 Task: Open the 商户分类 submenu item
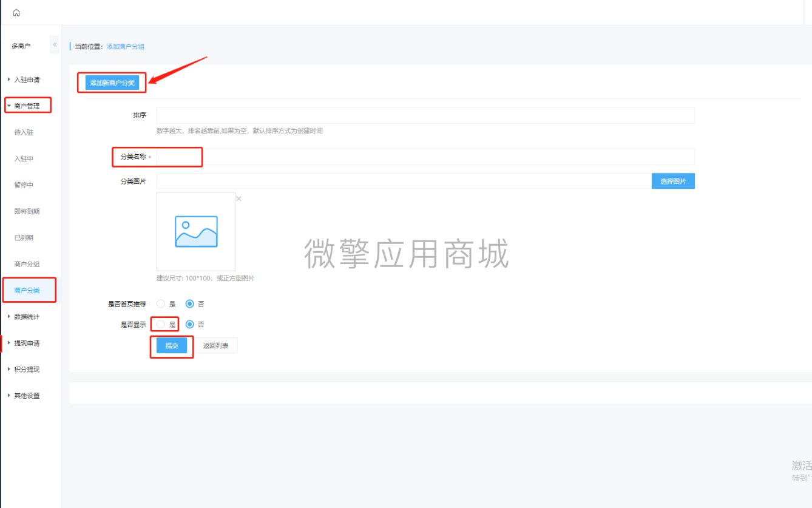pyautogui.click(x=27, y=291)
